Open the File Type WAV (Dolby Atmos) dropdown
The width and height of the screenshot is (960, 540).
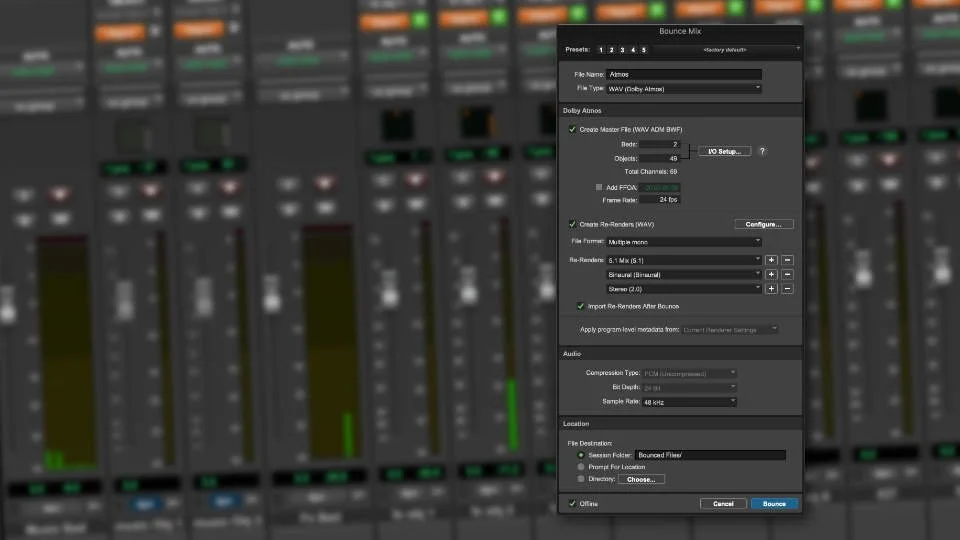click(684, 89)
